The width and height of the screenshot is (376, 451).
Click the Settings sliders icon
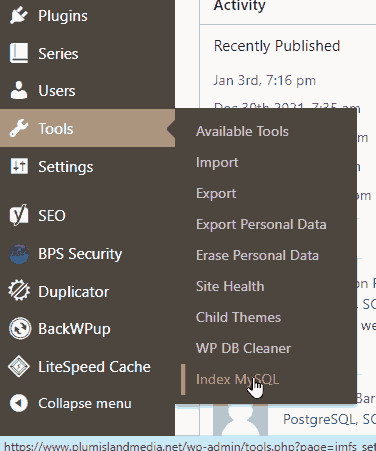[19, 166]
